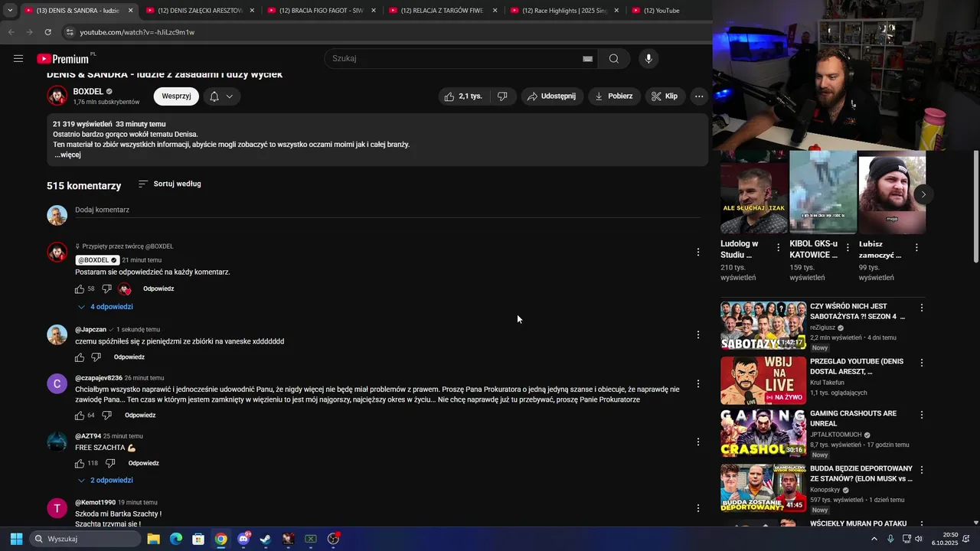
Task: Open the tab search dropdown arrow
Action: pyautogui.click(x=10, y=11)
